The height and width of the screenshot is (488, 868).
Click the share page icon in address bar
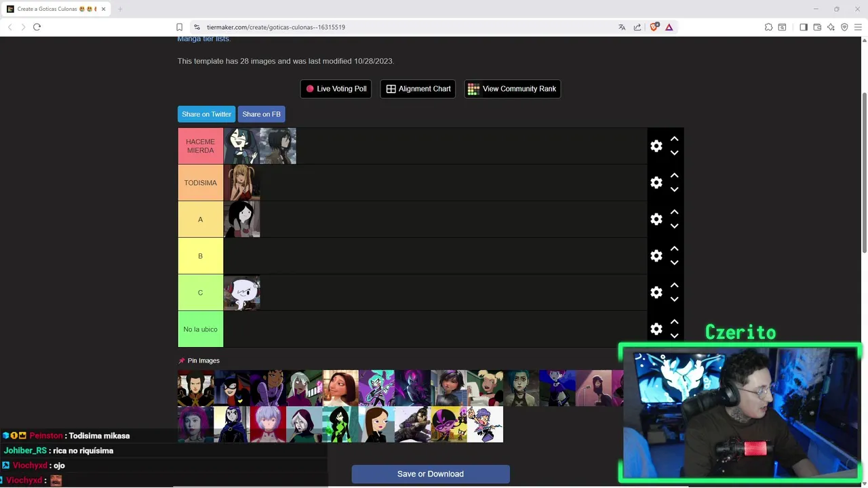click(637, 27)
